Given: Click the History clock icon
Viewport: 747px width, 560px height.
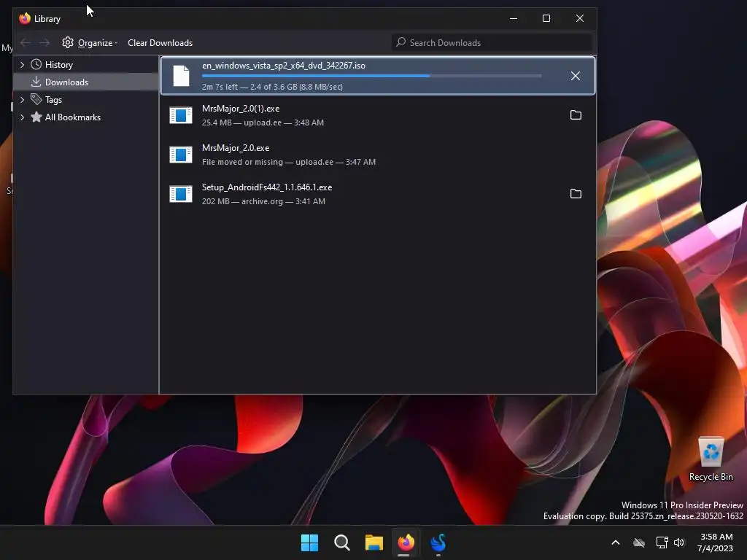Looking at the screenshot, I should tap(36, 64).
